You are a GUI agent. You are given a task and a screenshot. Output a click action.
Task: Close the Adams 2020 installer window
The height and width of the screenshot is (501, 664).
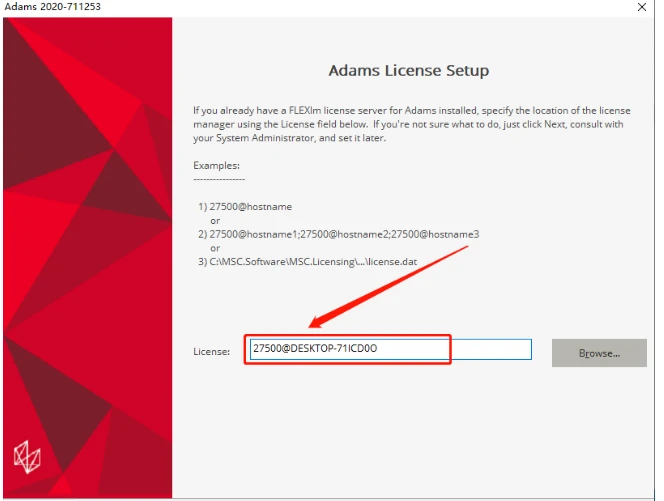[642, 7]
